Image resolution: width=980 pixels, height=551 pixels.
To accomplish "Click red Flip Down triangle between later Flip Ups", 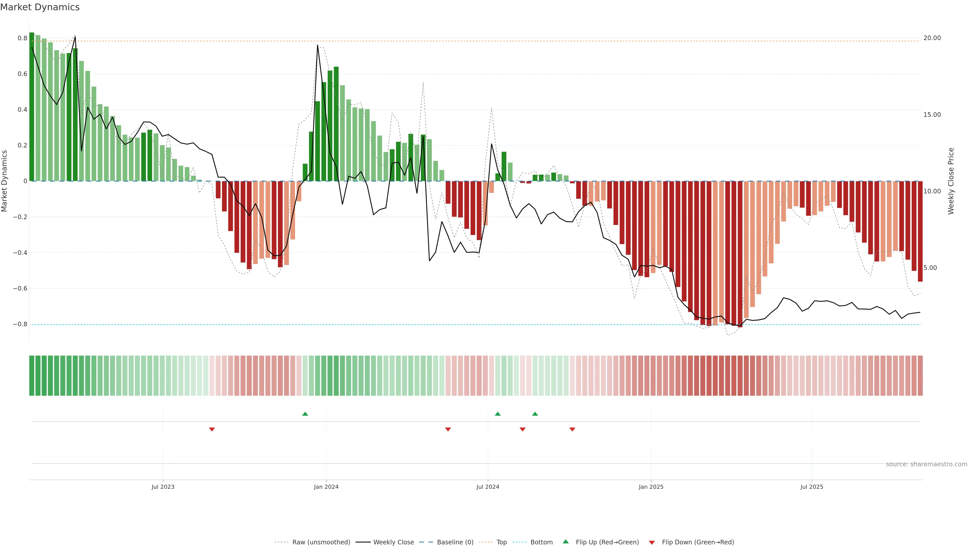I will point(522,429).
